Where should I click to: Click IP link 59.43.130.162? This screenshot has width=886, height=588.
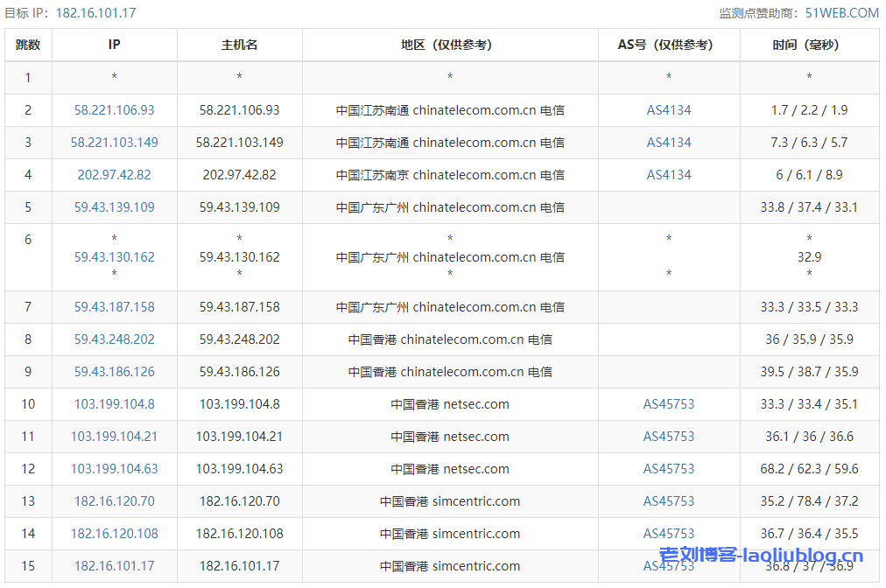(114, 257)
